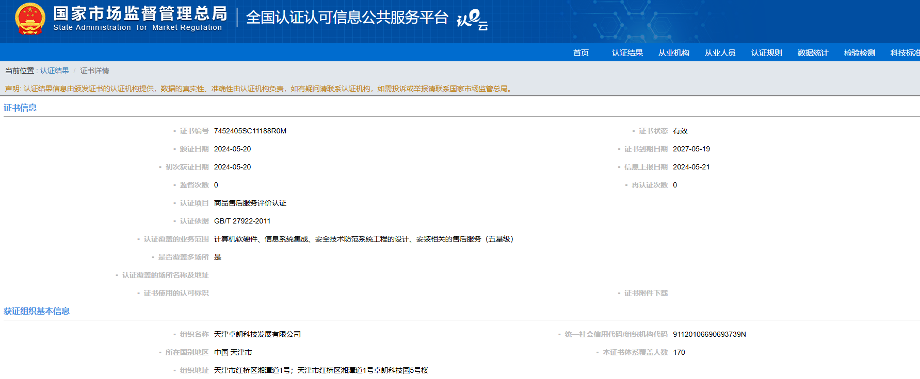Open the 首页 navigation item
Viewport: 920px width, 379px height.
581,53
